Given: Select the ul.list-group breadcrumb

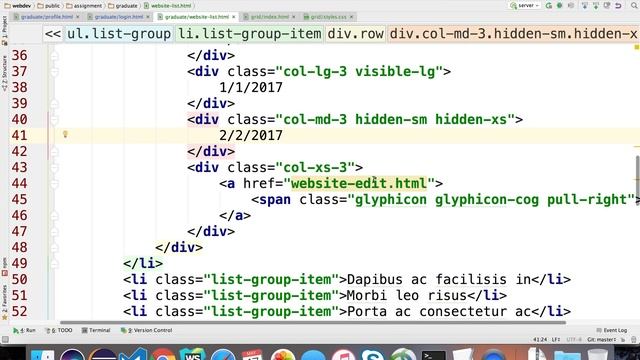Looking at the screenshot, I should [119, 34].
